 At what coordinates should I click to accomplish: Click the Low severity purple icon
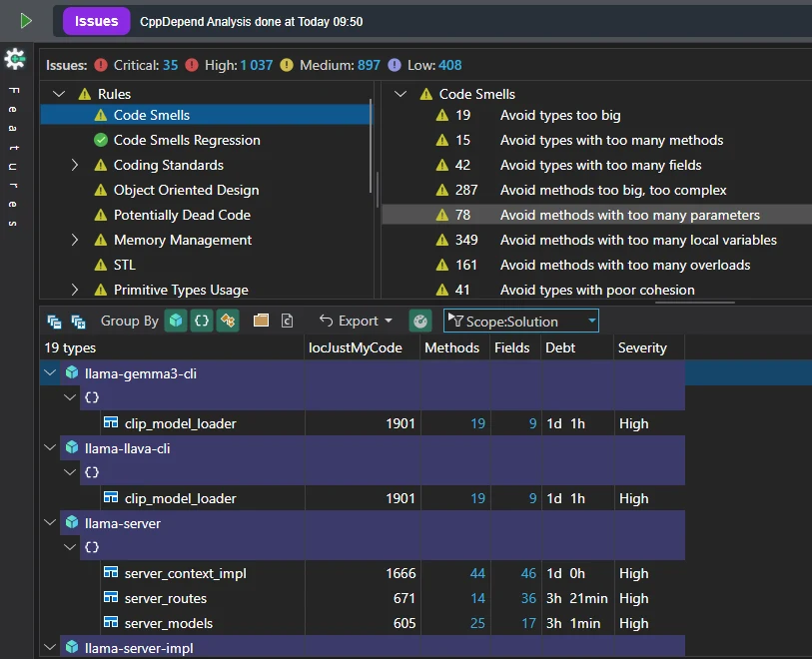[x=395, y=65]
